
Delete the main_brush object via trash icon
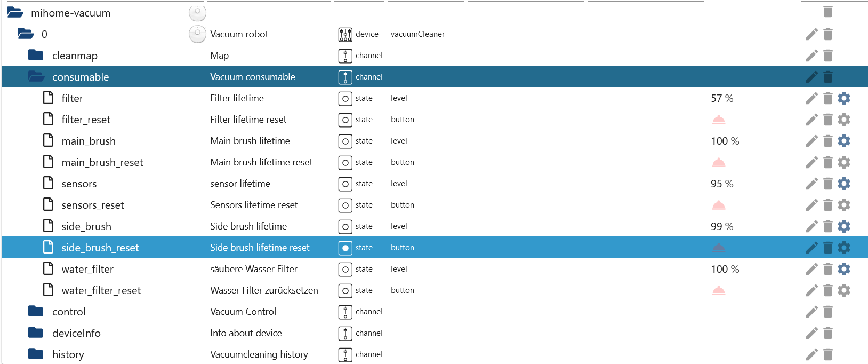[x=827, y=141]
